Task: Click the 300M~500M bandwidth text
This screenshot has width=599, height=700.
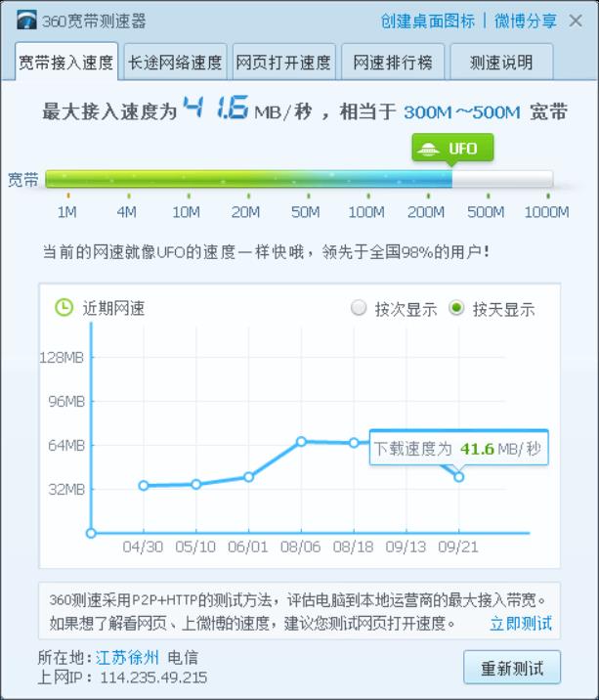Action: click(x=462, y=112)
